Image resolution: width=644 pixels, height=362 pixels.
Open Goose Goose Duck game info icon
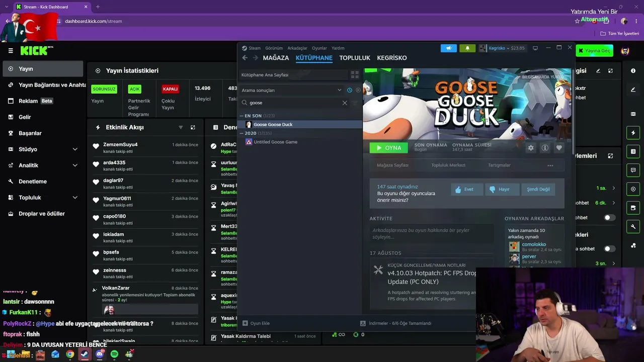(x=545, y=148)
